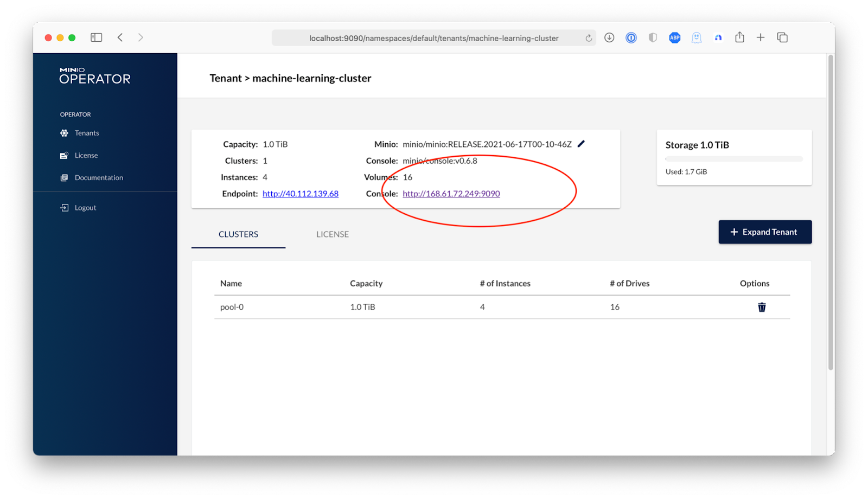Show the tab overview icon

[782, 37]
